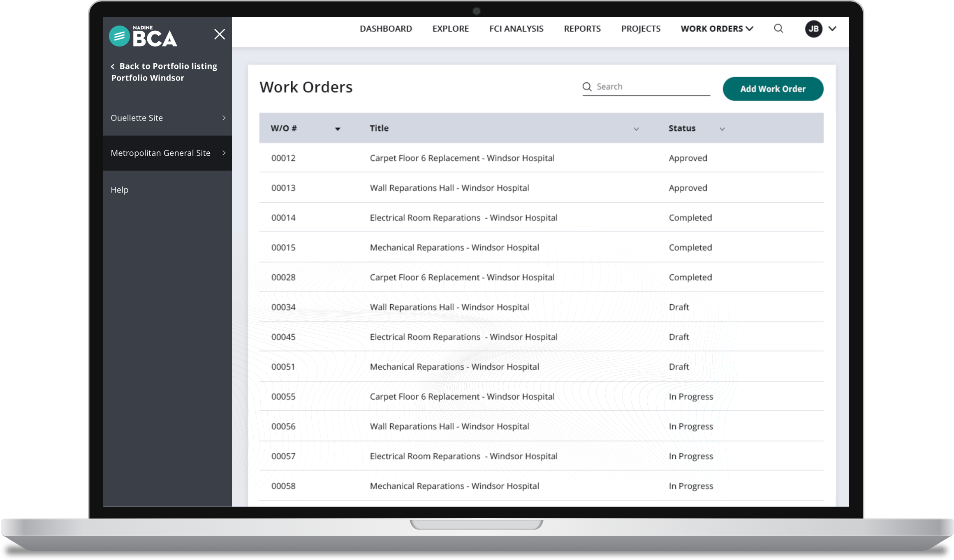Select work order number 00012
Image resolution: width=954 pixels, height=560 pixels.
[283, 158]
